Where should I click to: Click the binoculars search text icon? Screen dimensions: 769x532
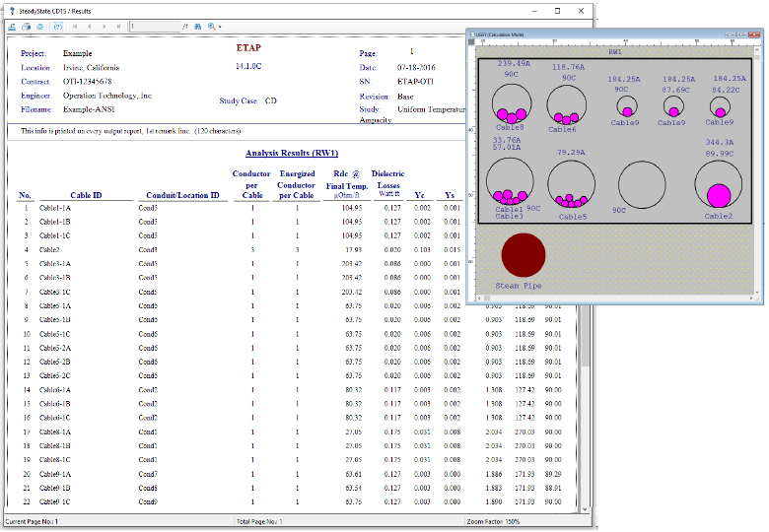(x=197, y=27)
